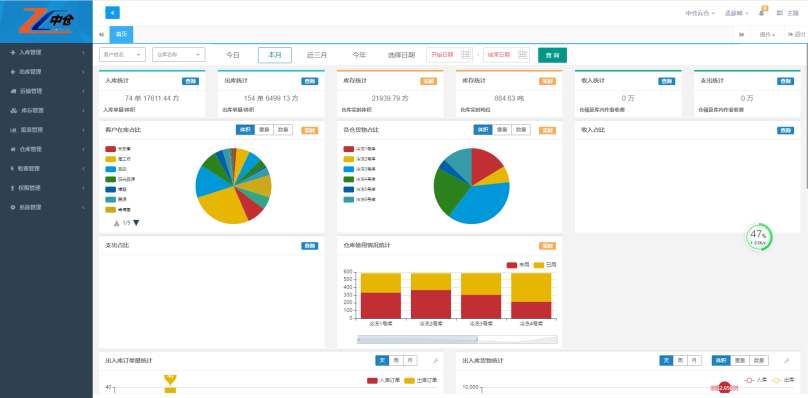The height and width of the screenshot is (398, 808).
Task: Expand 运输管理 using its chevron
Action: [x=83, y=91]
